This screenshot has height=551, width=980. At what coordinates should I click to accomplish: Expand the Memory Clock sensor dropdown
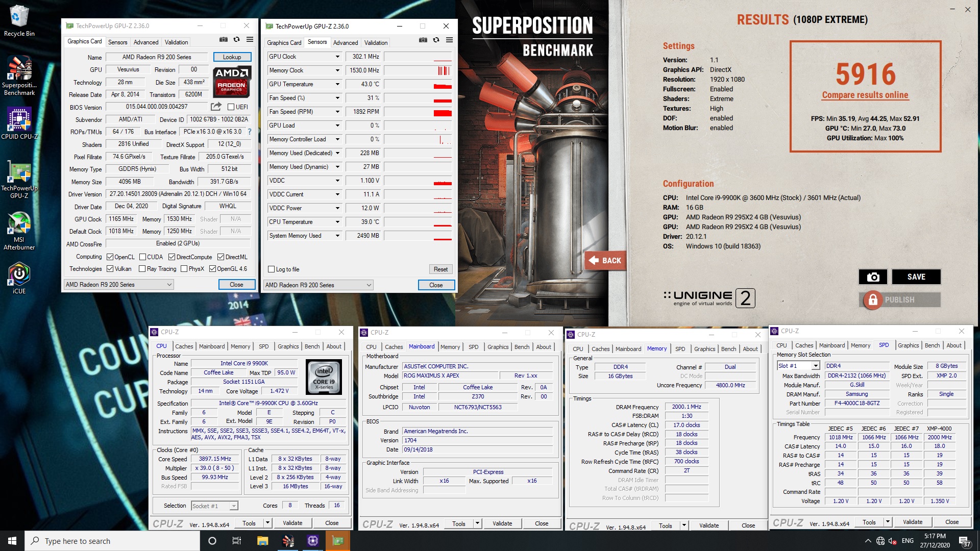pyautogui.click(x=337, y=70)
